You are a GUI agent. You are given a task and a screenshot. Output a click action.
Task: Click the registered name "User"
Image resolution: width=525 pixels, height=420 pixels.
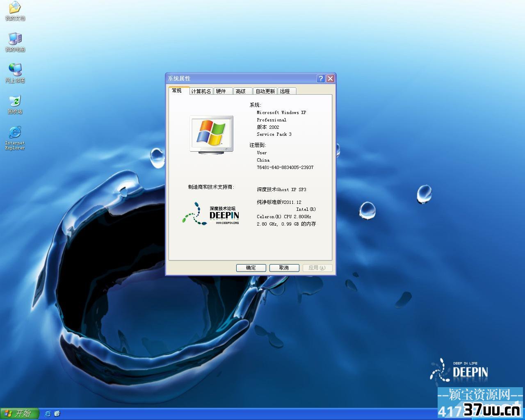[262, 153]
